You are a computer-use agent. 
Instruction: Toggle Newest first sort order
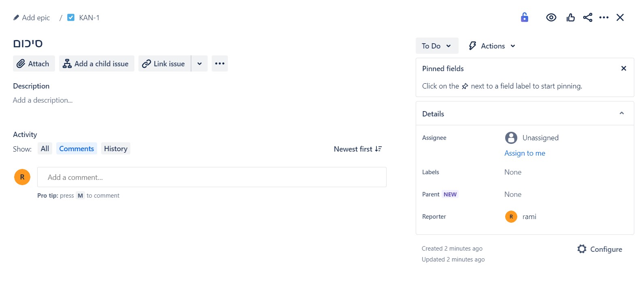(x=357, y=149)
